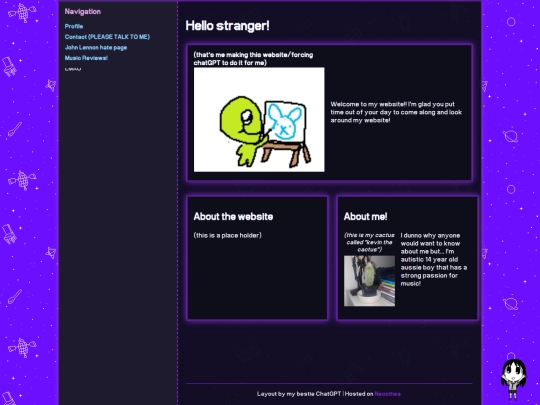
Task: Click 'I dunno why anyone would want' paragraph
Action: click(434, 259)
